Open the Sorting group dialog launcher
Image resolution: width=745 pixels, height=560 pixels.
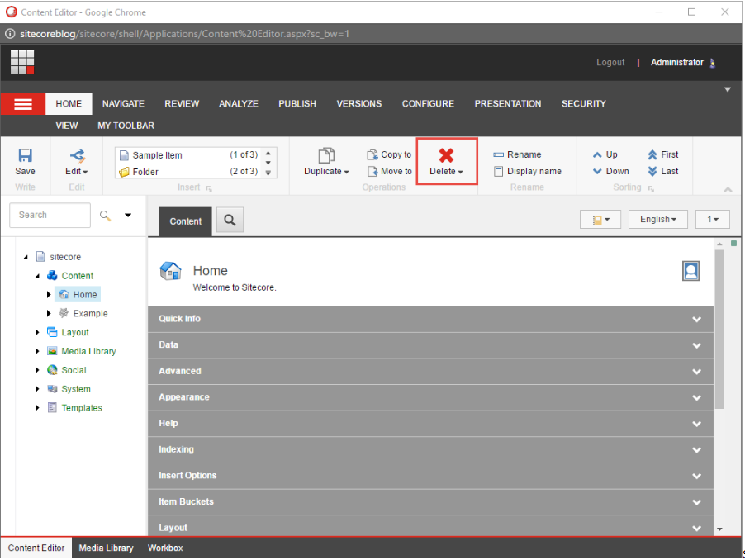652,188
